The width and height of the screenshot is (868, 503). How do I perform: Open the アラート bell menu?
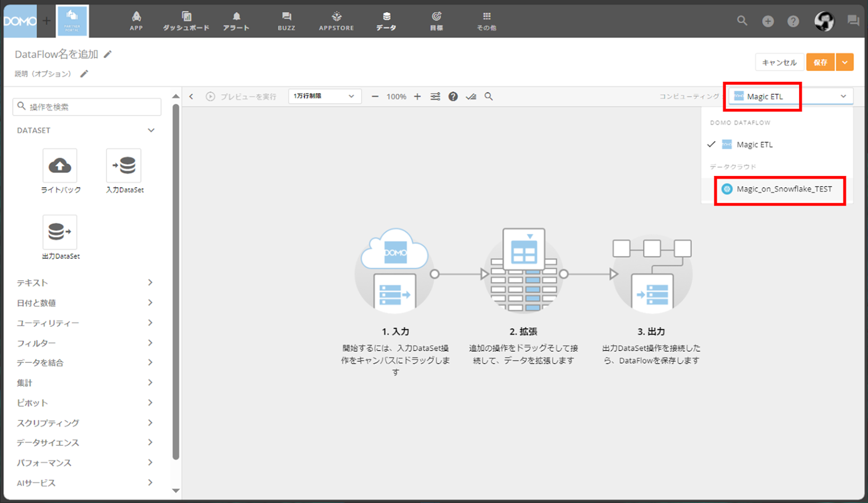pyautogui.click(x=236, y=21)
